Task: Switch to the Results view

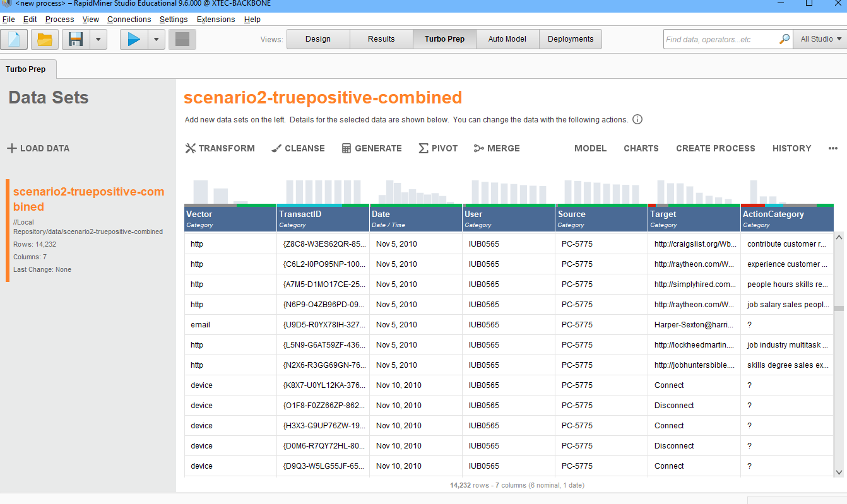Action: click(x=381, y=39)
